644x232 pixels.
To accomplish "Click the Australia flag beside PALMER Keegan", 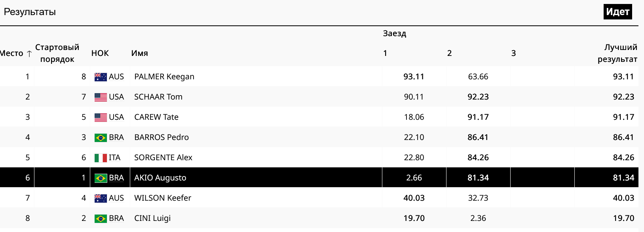I will pos(101,77).
